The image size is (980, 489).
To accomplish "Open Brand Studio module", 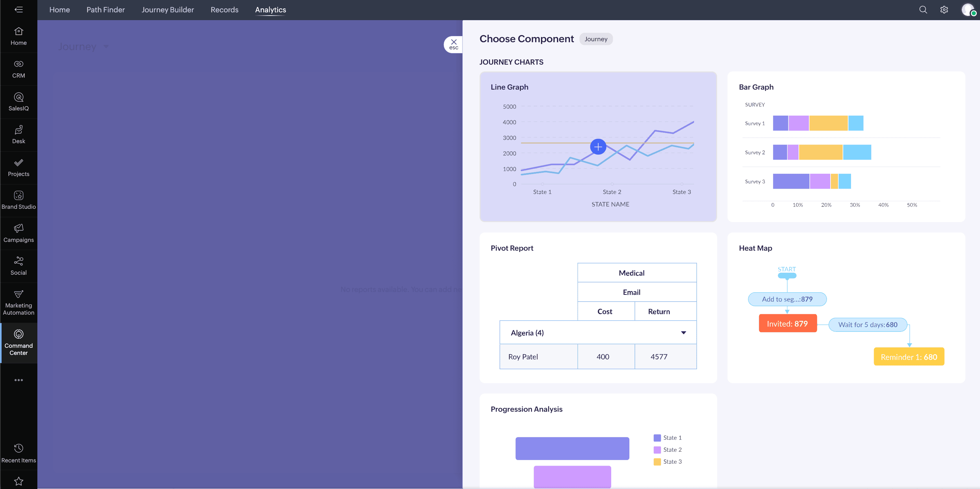I will [18, 200].
